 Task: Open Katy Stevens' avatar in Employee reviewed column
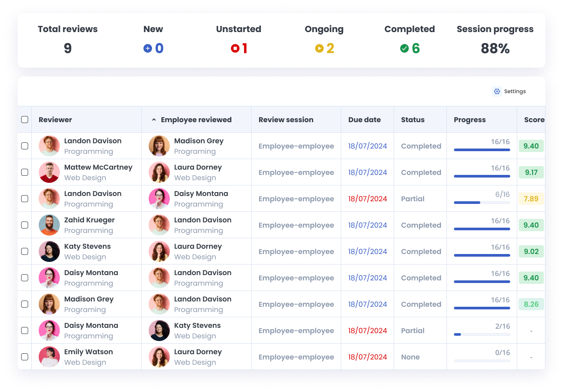pyautogui.click(x=159, y=330)
